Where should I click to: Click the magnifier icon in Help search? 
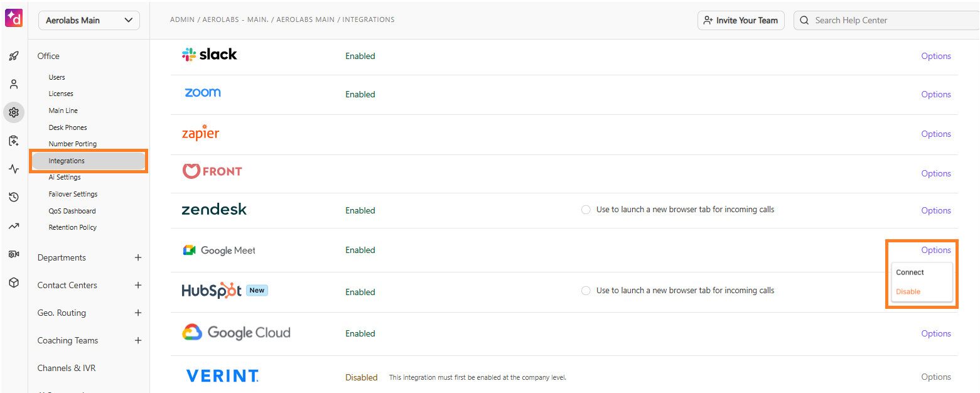click(805, 20)
